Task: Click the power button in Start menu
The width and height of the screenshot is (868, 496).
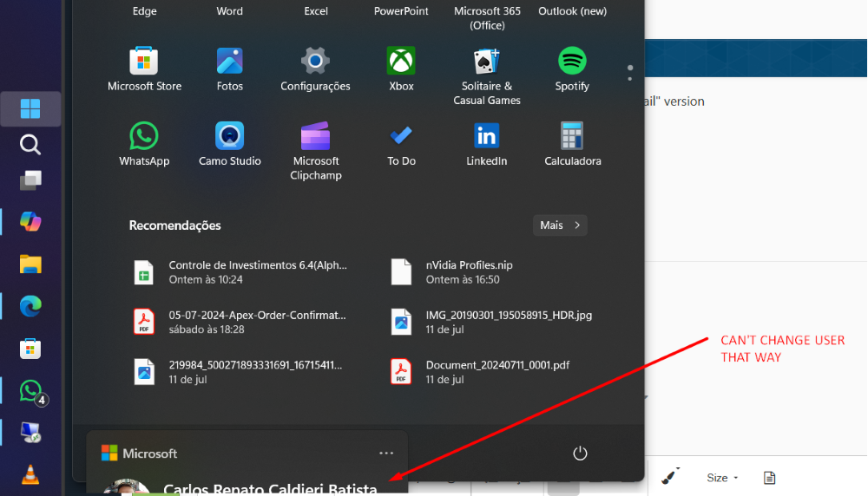Action: pos(580,454)
